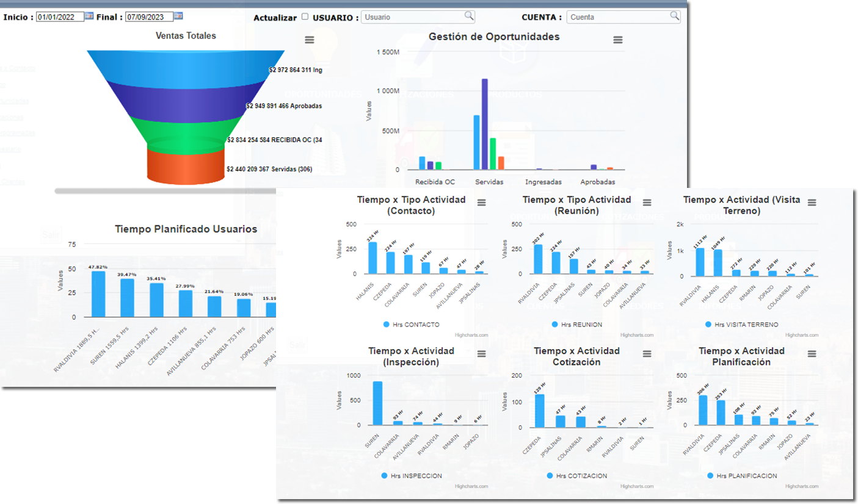Toggle Hrs COTIZACION legend series
This screenshot has width=858, height=504.
tap(576, 476)
